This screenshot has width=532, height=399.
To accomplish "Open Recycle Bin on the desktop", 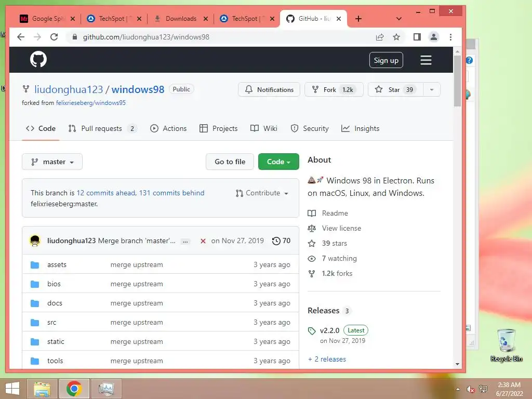I will pos(506,345).
